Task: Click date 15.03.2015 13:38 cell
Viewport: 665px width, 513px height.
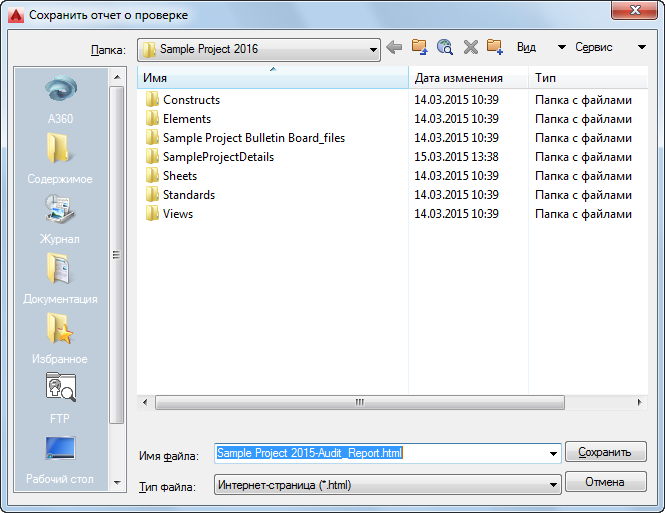Action: 456,157
